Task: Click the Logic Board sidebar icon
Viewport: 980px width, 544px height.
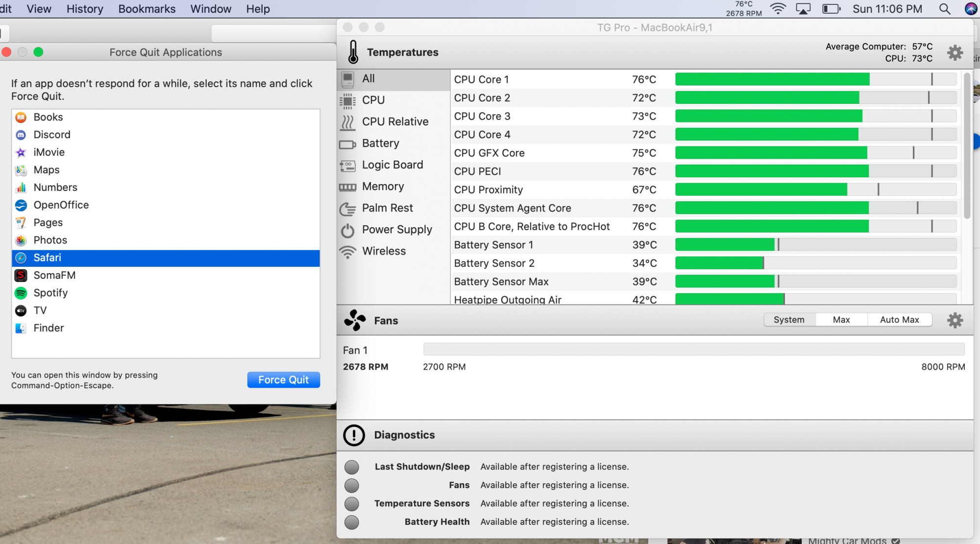Action: 347,166
